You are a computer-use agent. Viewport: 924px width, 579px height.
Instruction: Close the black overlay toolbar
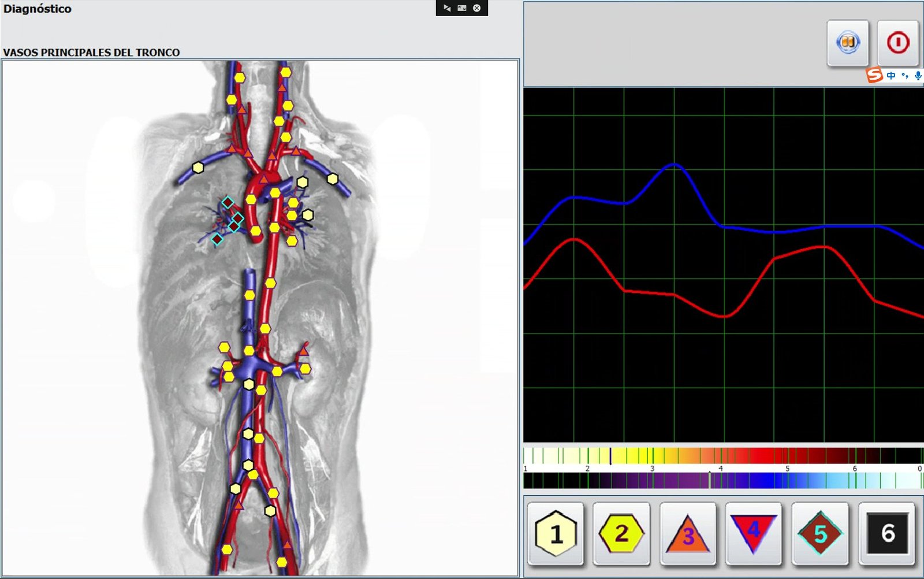click(x=477, y=8)
